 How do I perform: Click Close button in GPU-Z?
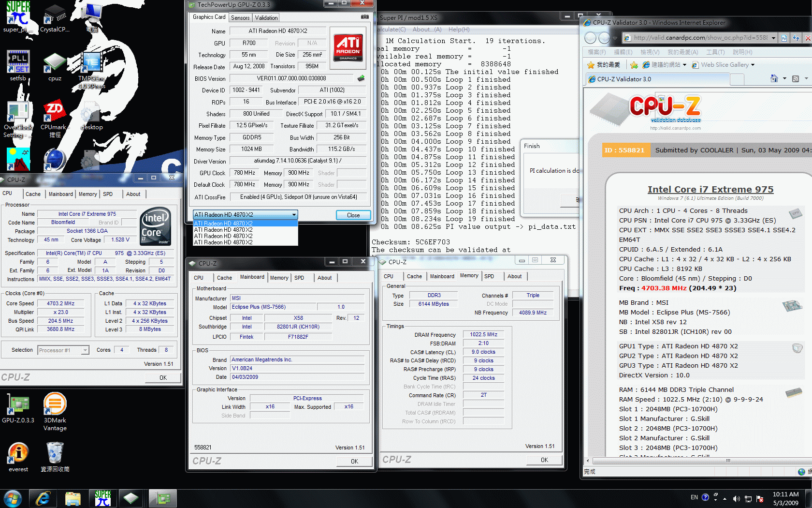click(x=353, y=215)
